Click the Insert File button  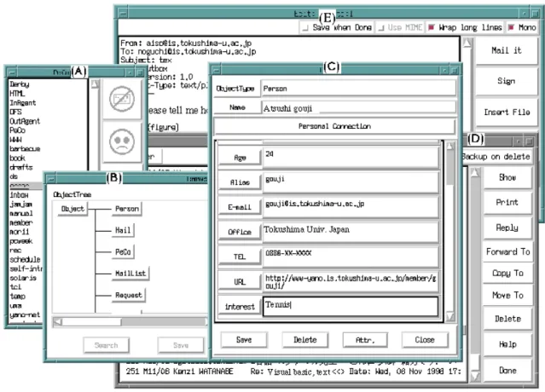tap(507, 112)
